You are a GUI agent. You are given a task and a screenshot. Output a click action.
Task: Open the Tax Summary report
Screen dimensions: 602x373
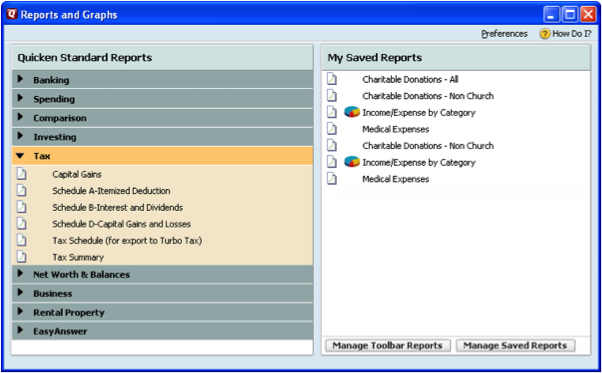[x=78, y=257]
